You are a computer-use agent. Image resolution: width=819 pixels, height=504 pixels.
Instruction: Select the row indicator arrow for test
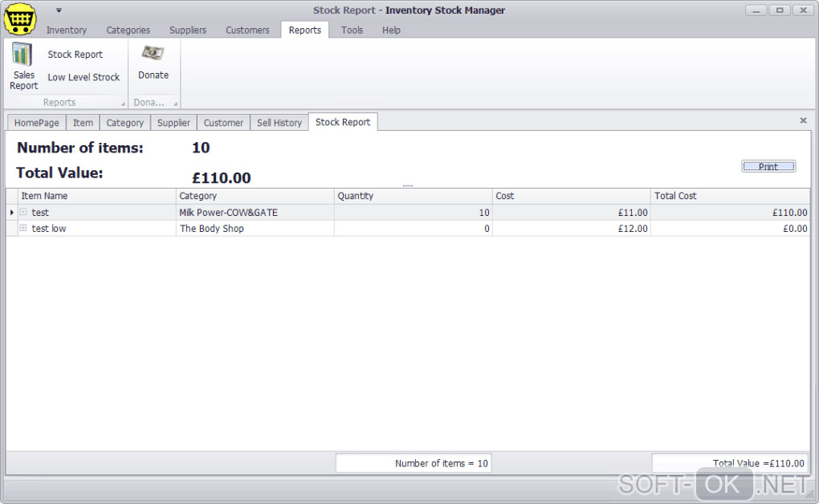coord(11,213)
